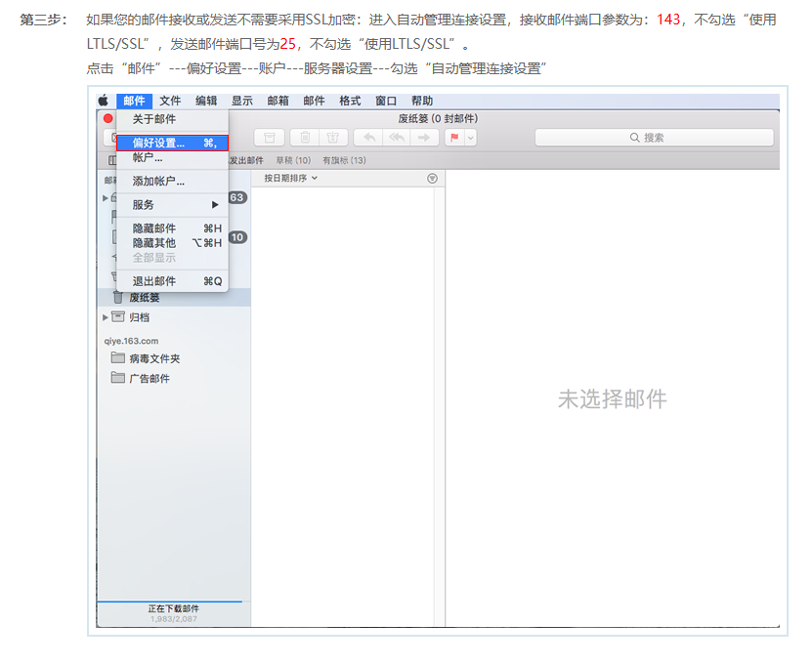Click the filter icon above message list
The width and height of the screenshot is (812, 665).
pos(433,179)
